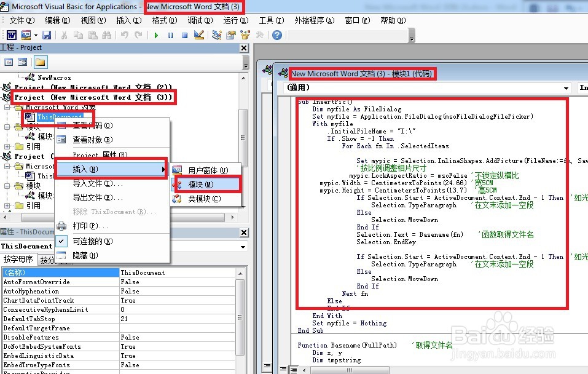
Task: Collapse the Microsoft Word 对象 folder under 文档 (3)
Action: 7,108
